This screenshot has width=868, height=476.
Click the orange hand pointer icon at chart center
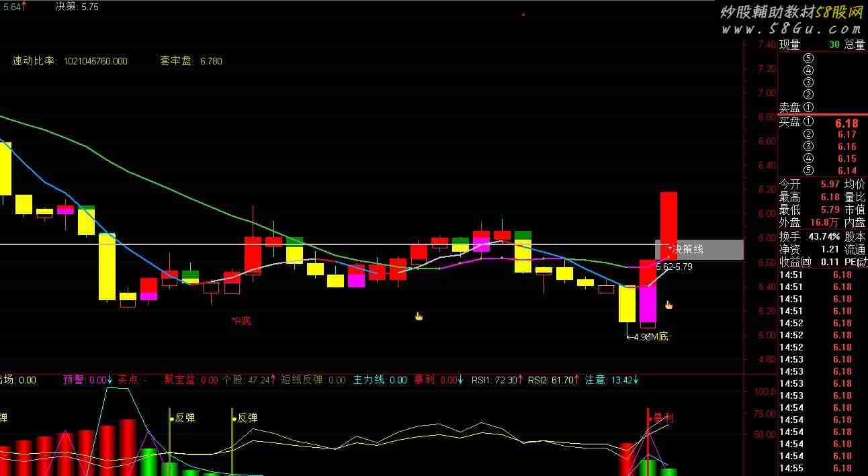(x=419, y=316)
